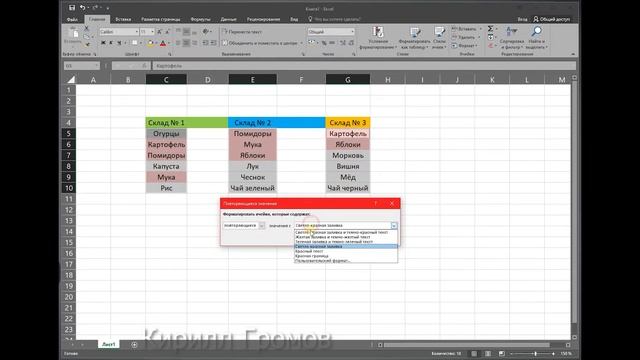Open Cell Styles (Стили ячеек)
Screen dimensions: 640x360
[439, 38]
